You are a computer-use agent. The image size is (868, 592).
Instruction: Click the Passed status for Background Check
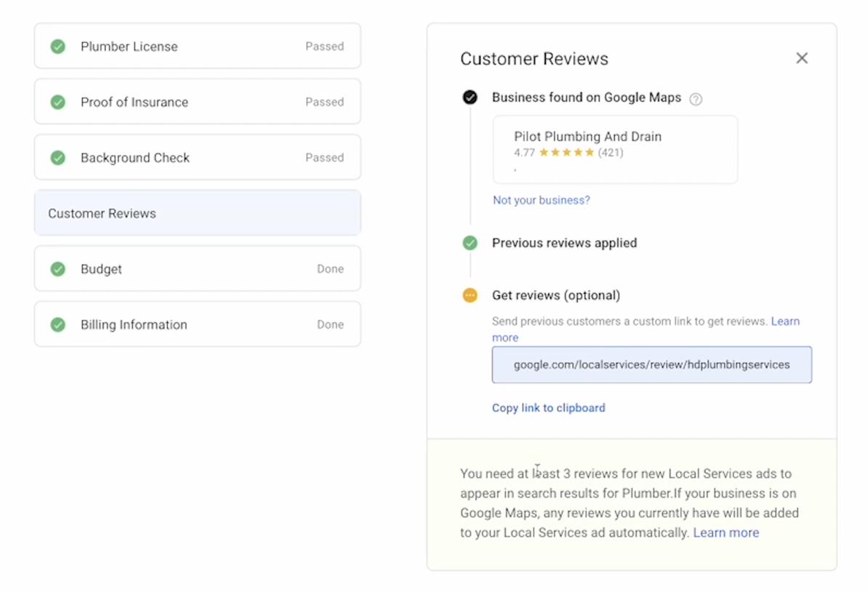324,158
